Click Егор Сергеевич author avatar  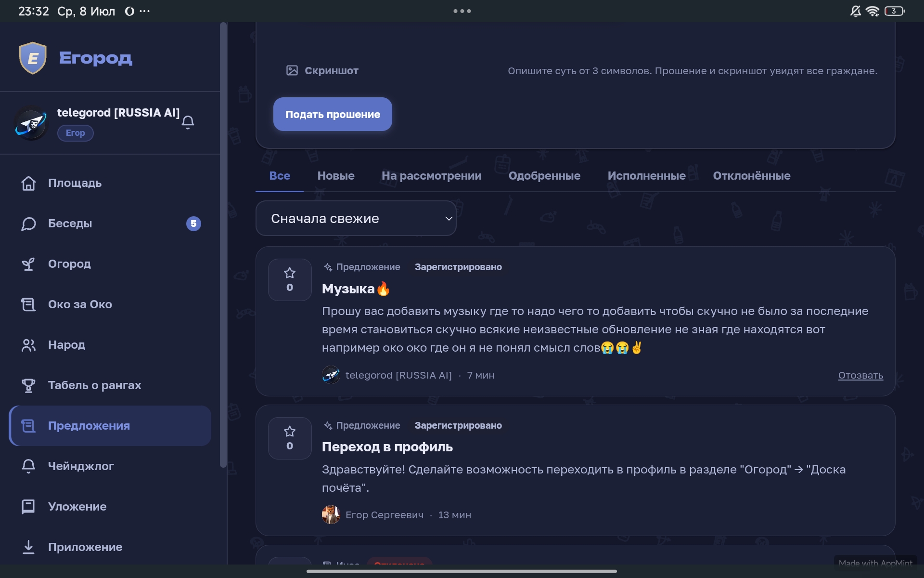point(331,514)
